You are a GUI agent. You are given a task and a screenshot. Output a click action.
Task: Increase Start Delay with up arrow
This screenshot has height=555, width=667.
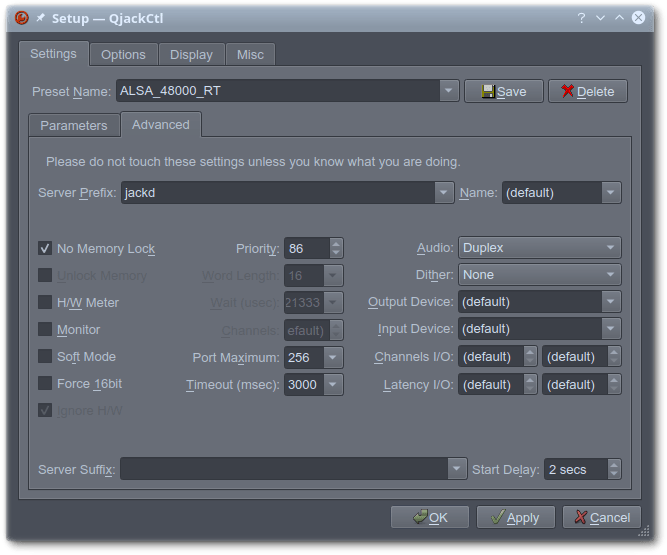(614, 464)
